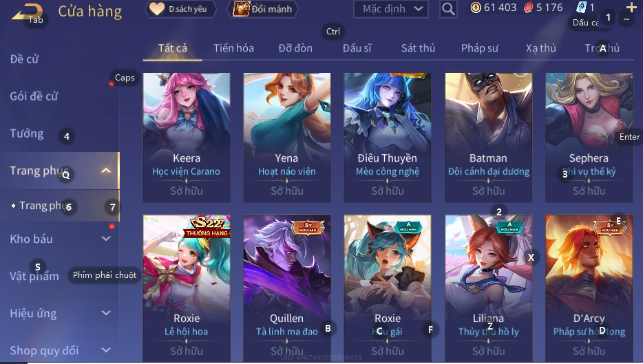
Task: Open the Quillen Tà linh ma đao skin card
Action: click(286, 288)
